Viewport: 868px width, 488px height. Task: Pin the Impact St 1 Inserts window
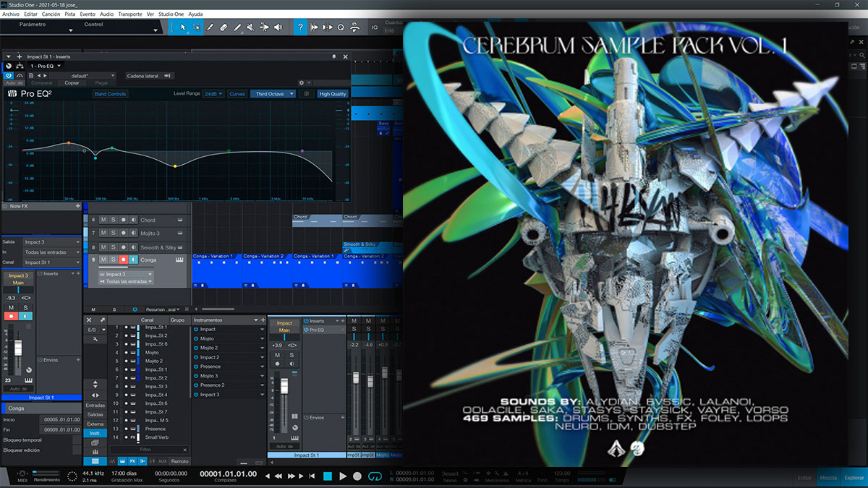[334, 56]
